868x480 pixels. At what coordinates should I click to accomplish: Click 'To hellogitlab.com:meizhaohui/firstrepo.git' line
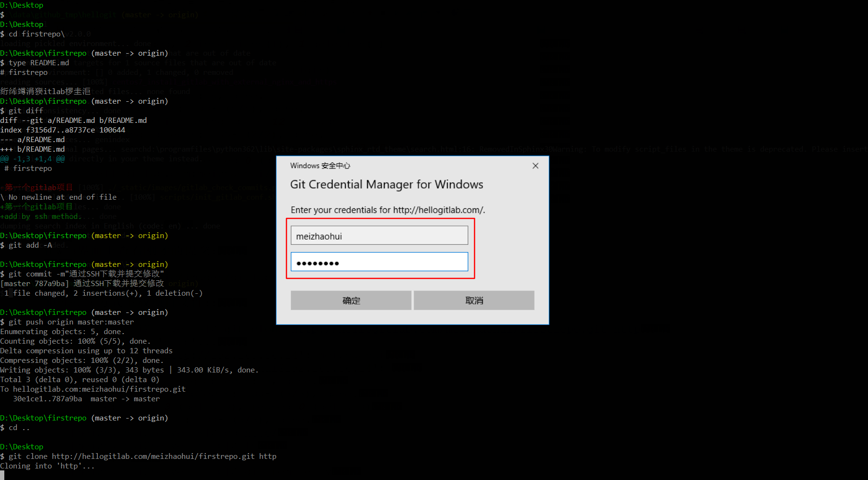click(93, 389)
